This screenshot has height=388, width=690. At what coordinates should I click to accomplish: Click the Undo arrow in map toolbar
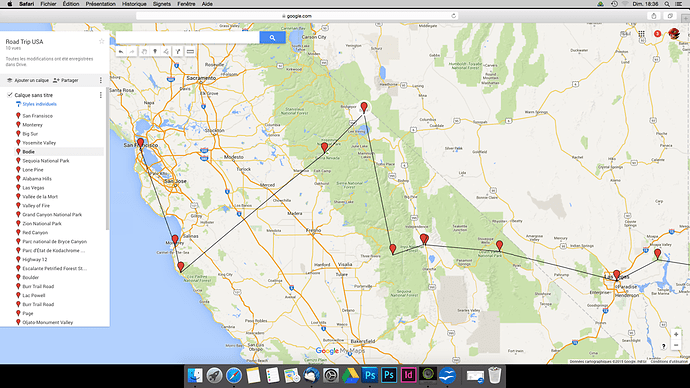pyautogui.click(x=121, y=51)
